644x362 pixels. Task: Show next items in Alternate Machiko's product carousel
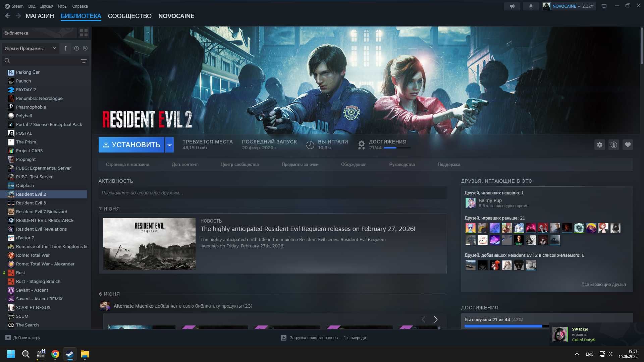click(436, 319)
